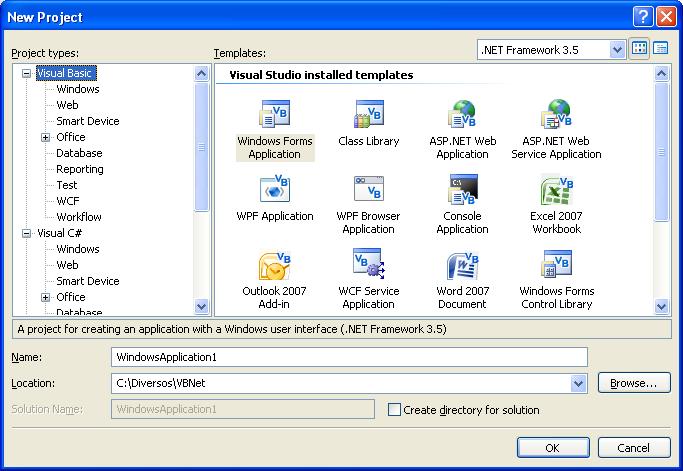Expand the Office node under Visual Basic

click(x=46, y=137)
